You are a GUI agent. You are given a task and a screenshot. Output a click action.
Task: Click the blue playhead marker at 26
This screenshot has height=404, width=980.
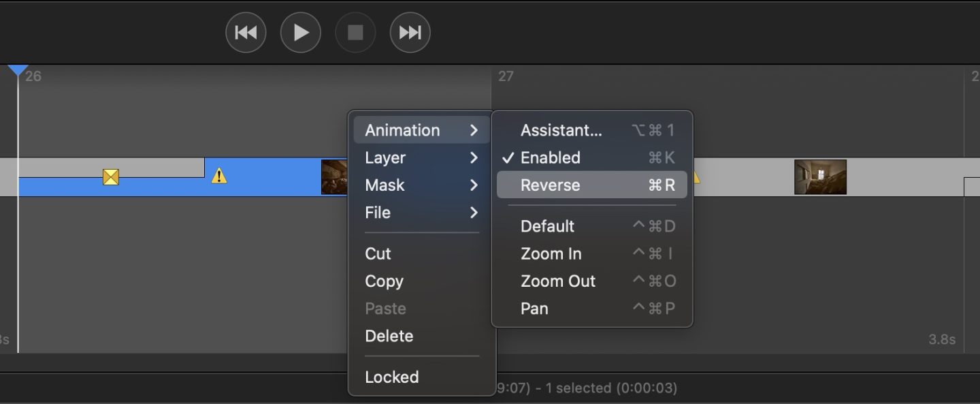coord(18,70)
